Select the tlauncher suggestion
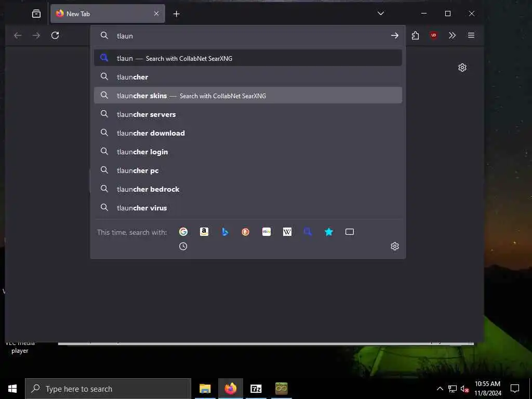This screenshot has height=399, width=532. pos(248,77)
